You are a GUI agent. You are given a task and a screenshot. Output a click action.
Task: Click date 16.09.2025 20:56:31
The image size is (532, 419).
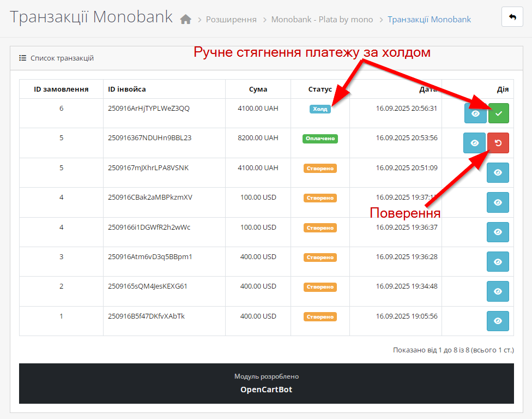coord(407,109)
